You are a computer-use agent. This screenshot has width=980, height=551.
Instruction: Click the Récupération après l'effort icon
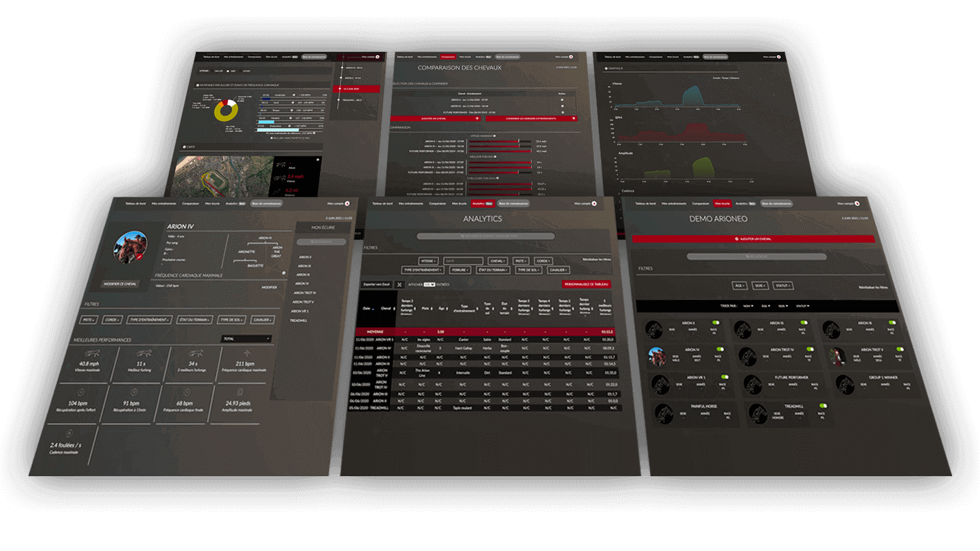pyautogui.click(x=81, y=393)
